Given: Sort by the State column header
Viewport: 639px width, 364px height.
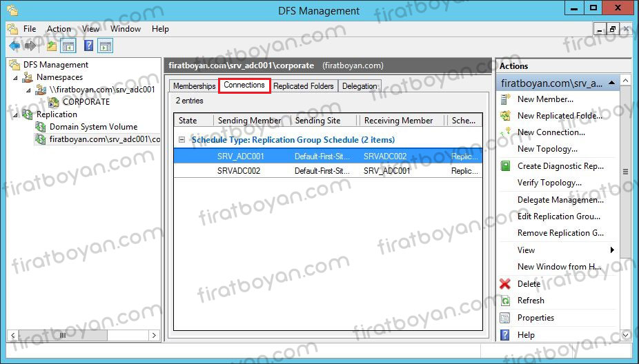Looking at the screenshot, I should coord(194,121).
